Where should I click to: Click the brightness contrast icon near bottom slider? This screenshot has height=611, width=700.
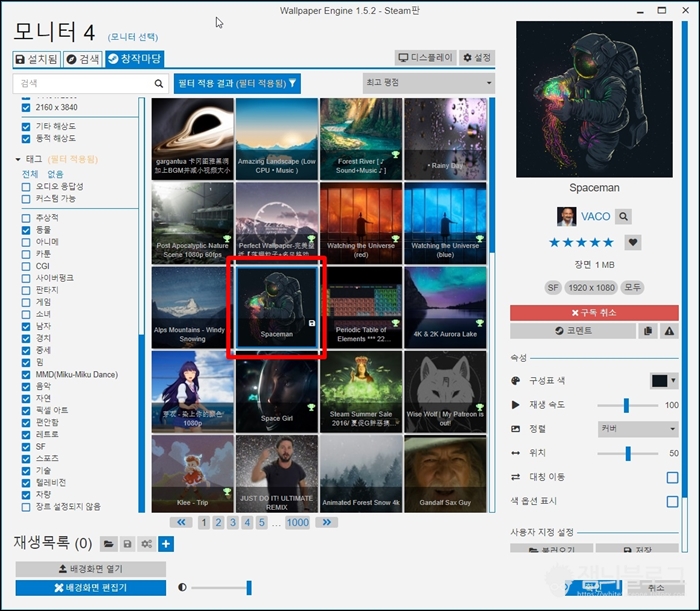(182, 587)
